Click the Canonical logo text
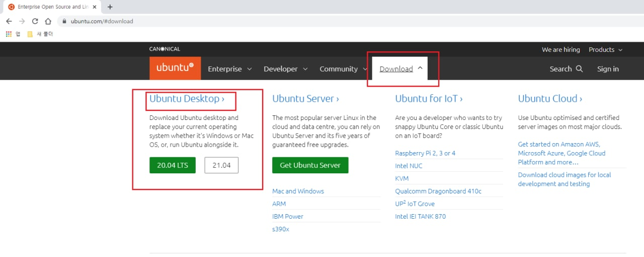 click(x=165, y=49)
